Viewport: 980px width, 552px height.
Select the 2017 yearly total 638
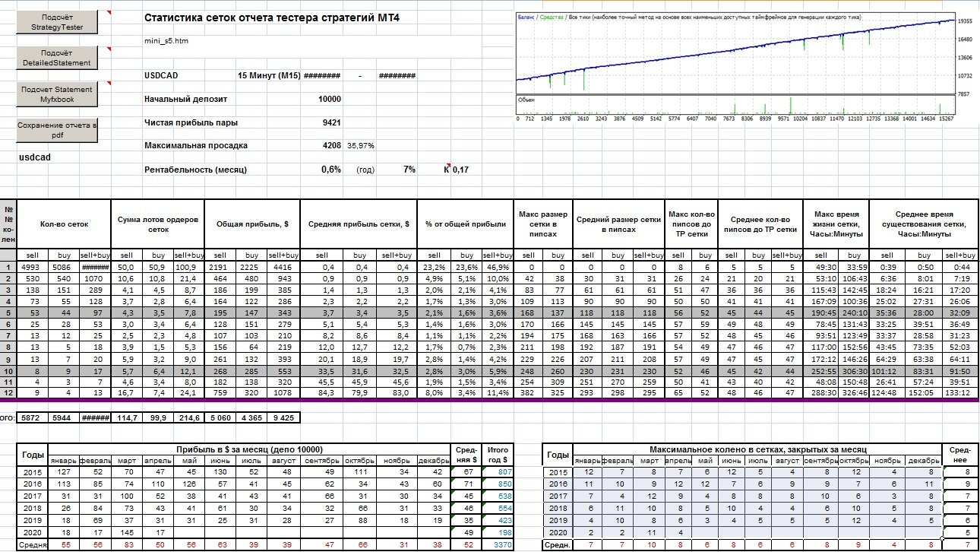point(499,496)
